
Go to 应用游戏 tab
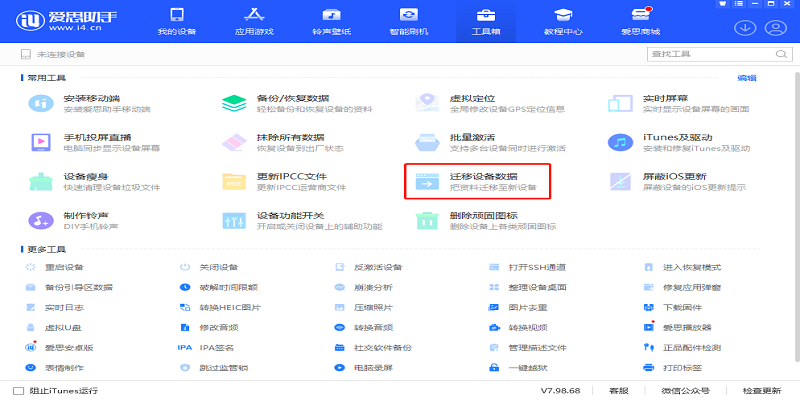point(253,22)
